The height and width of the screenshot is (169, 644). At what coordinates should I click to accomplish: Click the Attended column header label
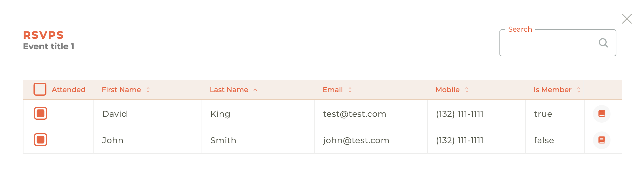tap(68, 90)
